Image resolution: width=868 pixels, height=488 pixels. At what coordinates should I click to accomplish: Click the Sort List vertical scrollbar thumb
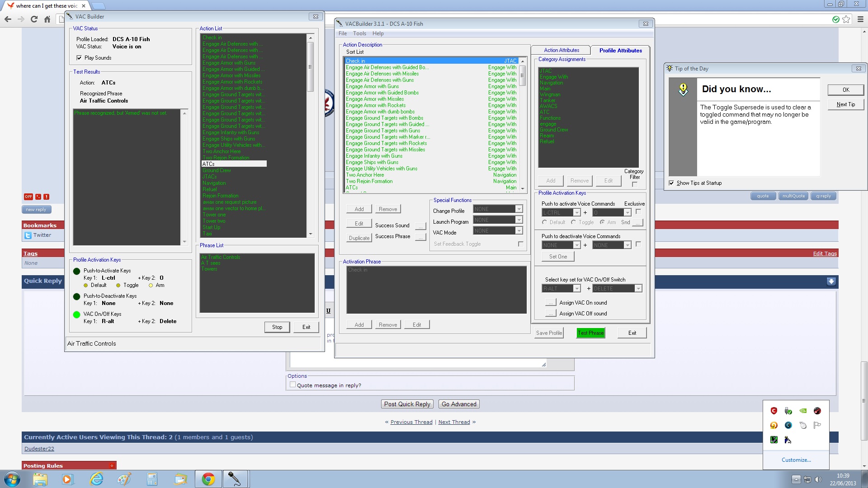click(522, 76)
